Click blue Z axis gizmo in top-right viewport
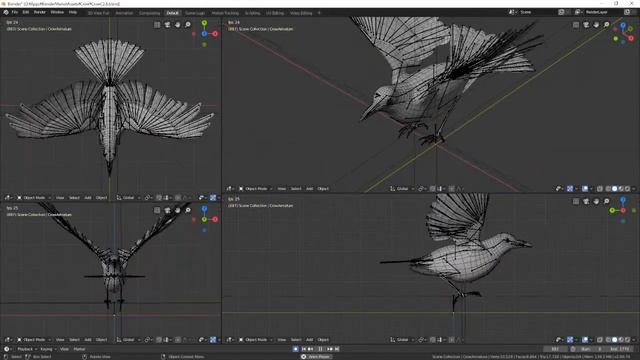 (x=623, y=25)
